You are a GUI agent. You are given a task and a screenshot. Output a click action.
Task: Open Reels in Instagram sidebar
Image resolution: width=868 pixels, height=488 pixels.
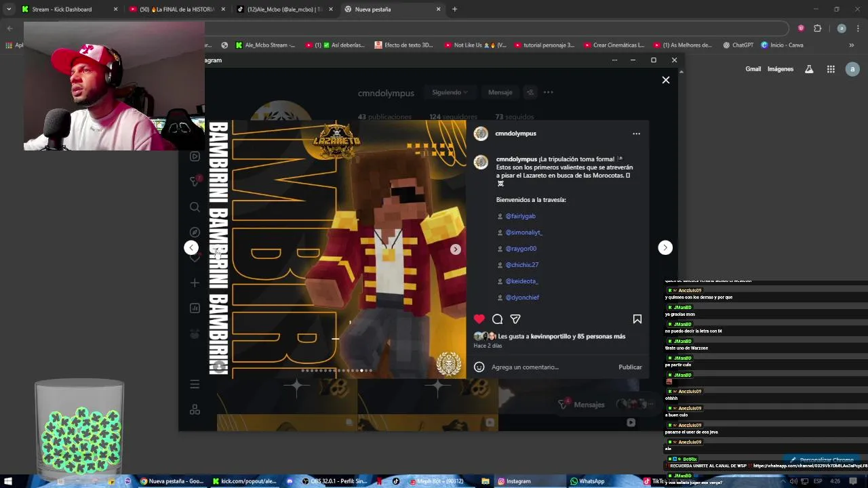195,156
